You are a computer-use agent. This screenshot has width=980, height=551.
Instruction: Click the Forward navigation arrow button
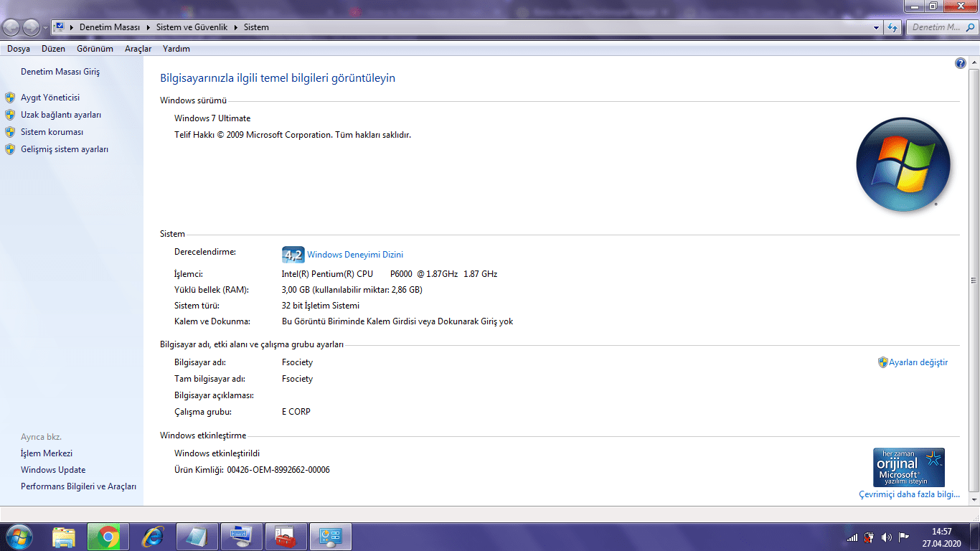32,27
